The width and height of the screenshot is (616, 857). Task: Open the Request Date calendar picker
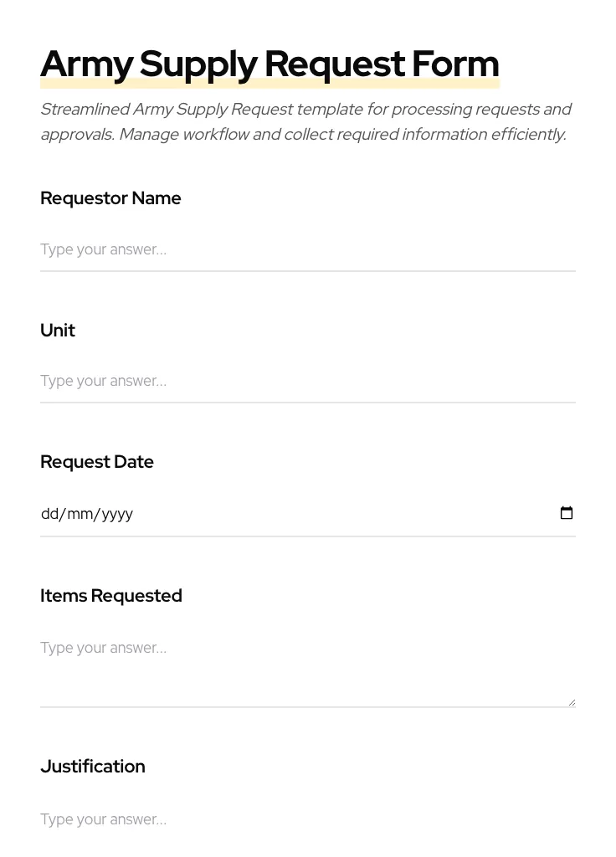pos(567,513)
